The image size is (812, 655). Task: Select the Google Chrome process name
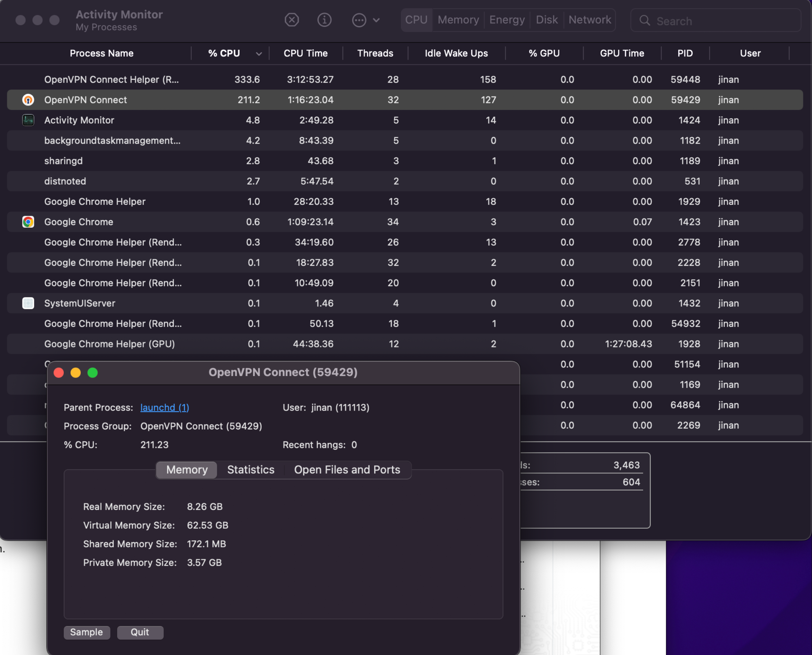coord(79,222)
